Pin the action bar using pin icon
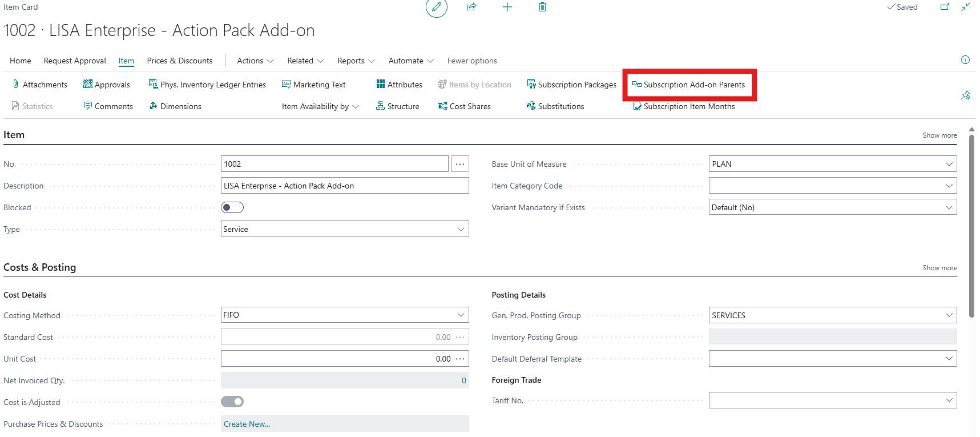The width and height of the screenshot is (980, 437). [x=965, y=95]
